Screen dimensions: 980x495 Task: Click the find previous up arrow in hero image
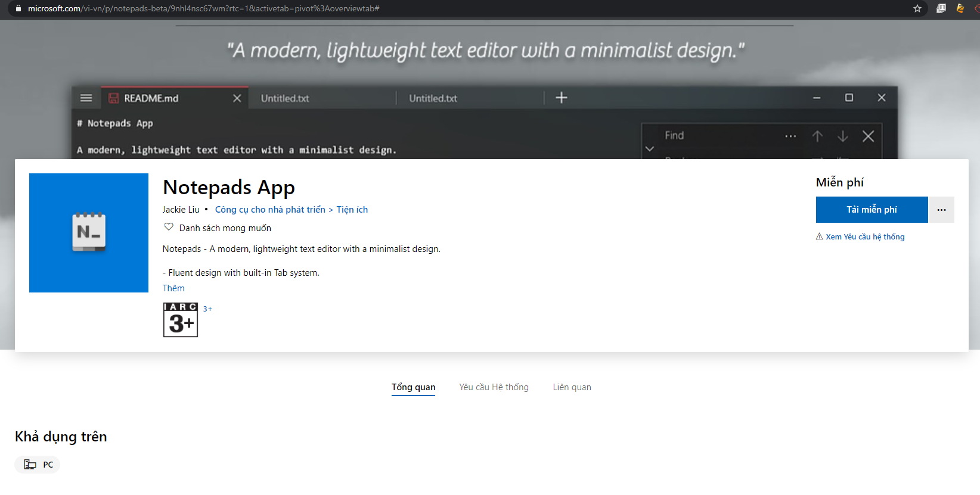point(817,136)
